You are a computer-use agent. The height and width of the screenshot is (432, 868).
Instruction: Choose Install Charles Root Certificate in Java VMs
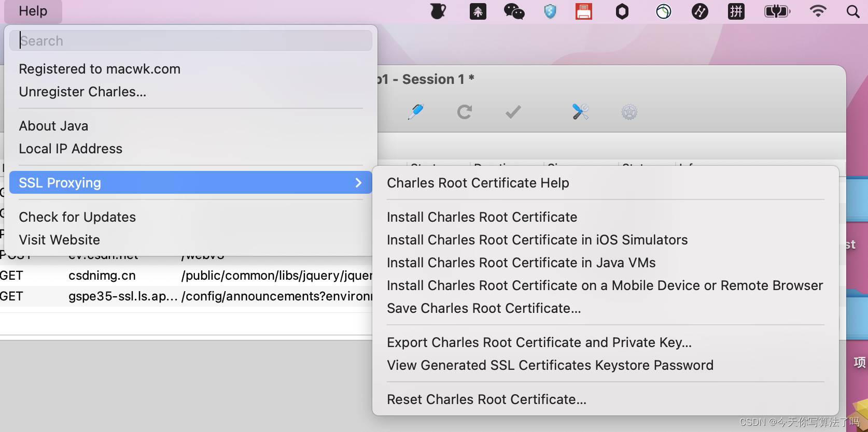click(x=606, y=263)
